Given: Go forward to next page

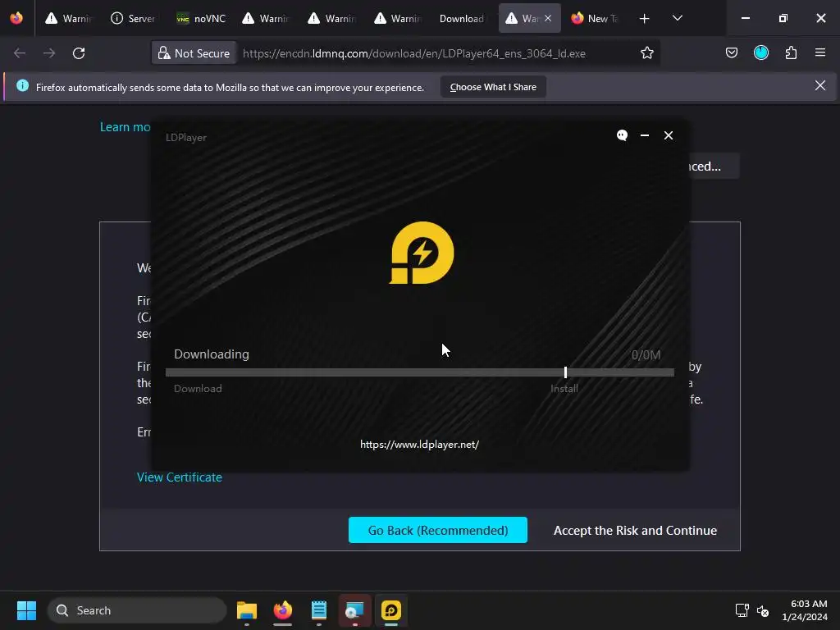Looking at the screenshot, I should (49, 53).
